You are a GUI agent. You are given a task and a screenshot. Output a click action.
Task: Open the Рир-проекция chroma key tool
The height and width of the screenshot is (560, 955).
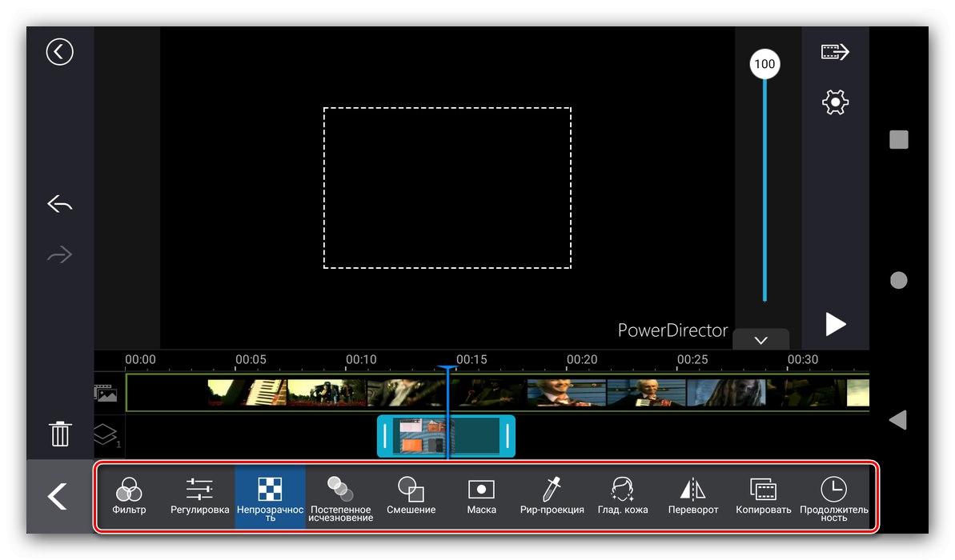pos(552,496)
